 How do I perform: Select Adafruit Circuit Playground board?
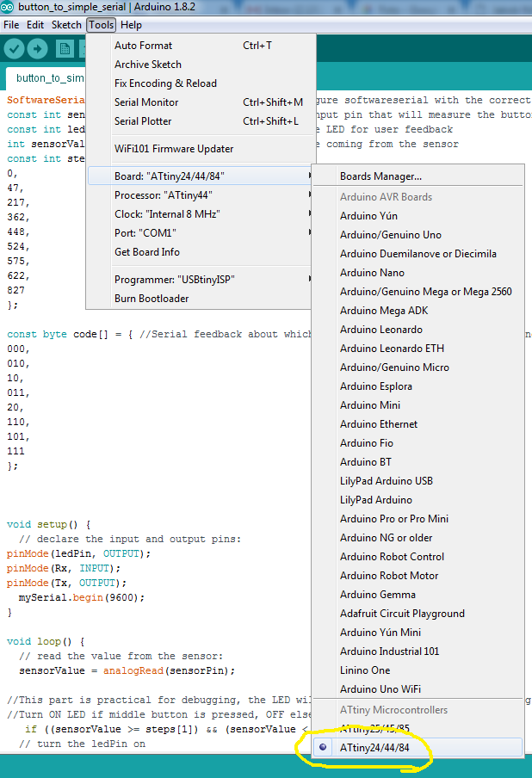[417, 614]
